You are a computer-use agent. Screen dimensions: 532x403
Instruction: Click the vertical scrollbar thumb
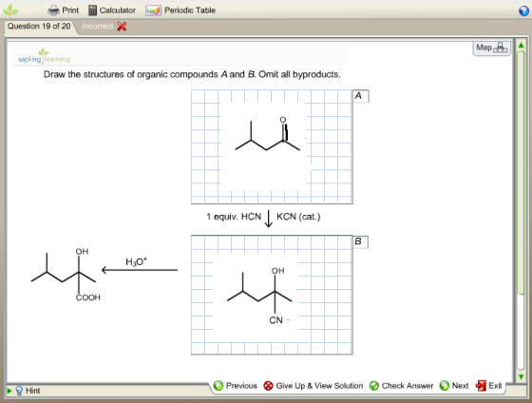[x=521, y=172]
